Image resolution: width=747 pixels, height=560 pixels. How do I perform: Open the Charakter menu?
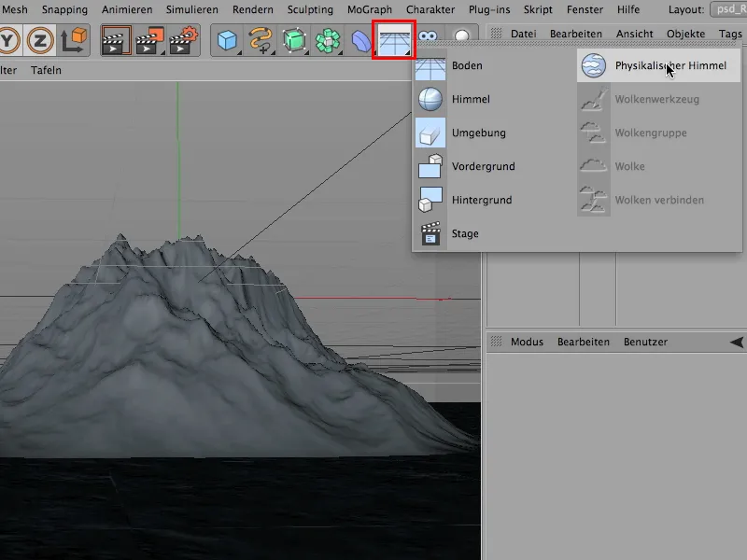[x=430, y=9]
